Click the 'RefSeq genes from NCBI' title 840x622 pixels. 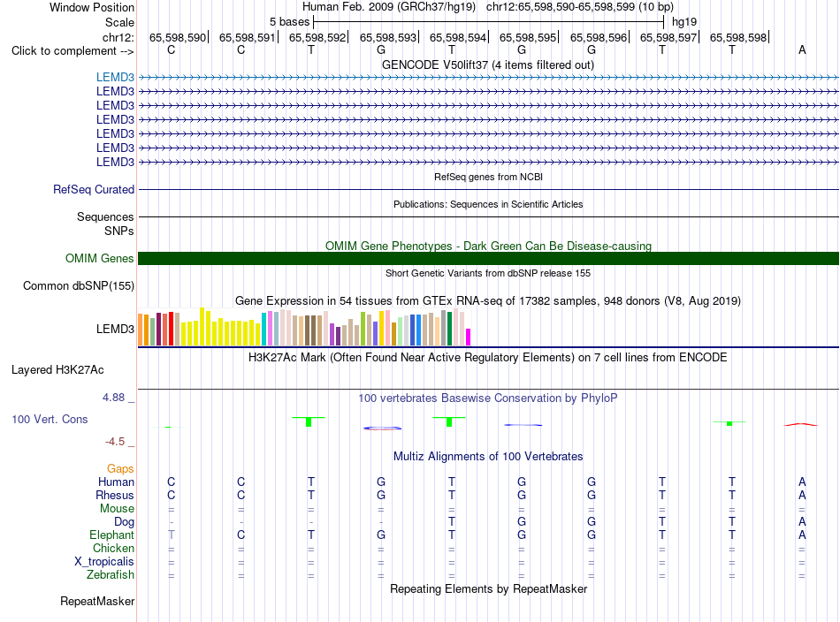(488, 177)
